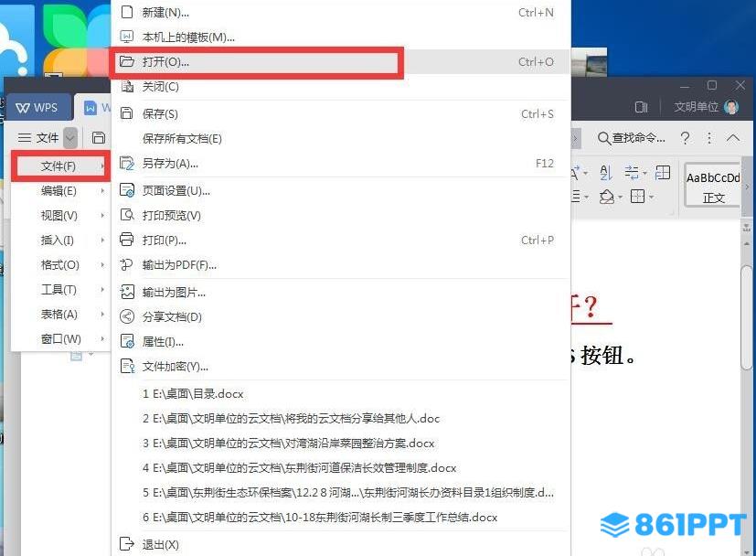The height and width of the screenshot is (556, 756).
Task: Click Close (C) in the file menu
Action: [x=341, y=87]
